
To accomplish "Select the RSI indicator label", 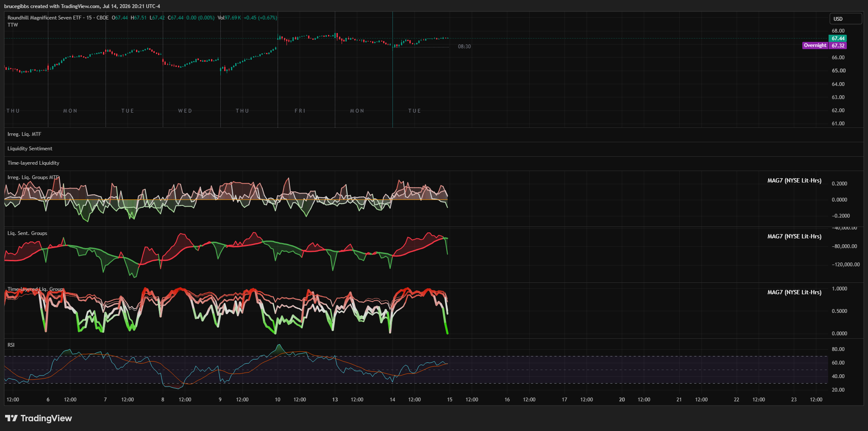I will tap(11, 345).
